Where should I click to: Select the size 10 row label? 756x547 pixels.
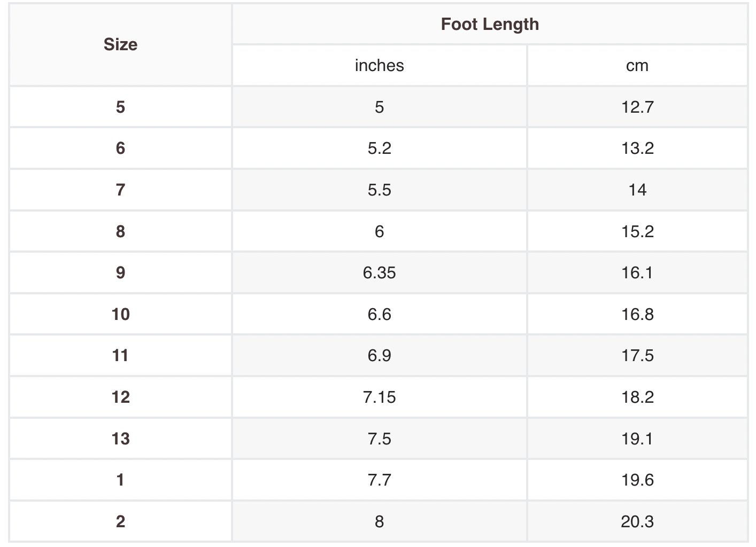point(120,314)
